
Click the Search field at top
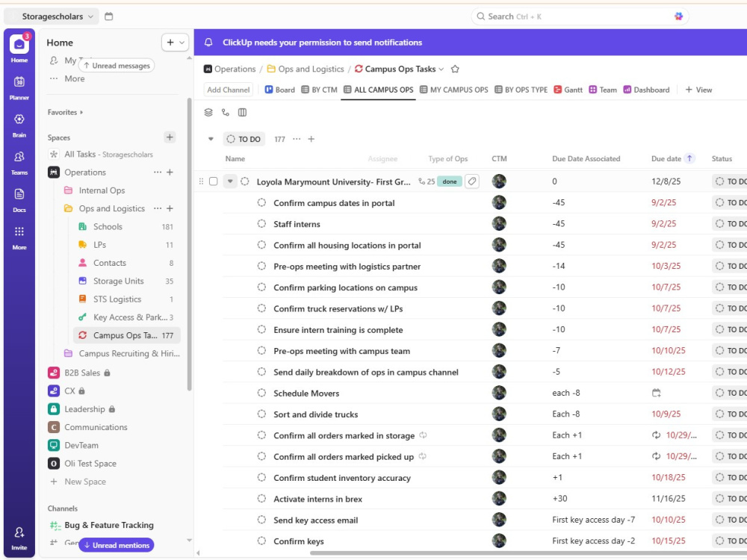click(580, 16)
